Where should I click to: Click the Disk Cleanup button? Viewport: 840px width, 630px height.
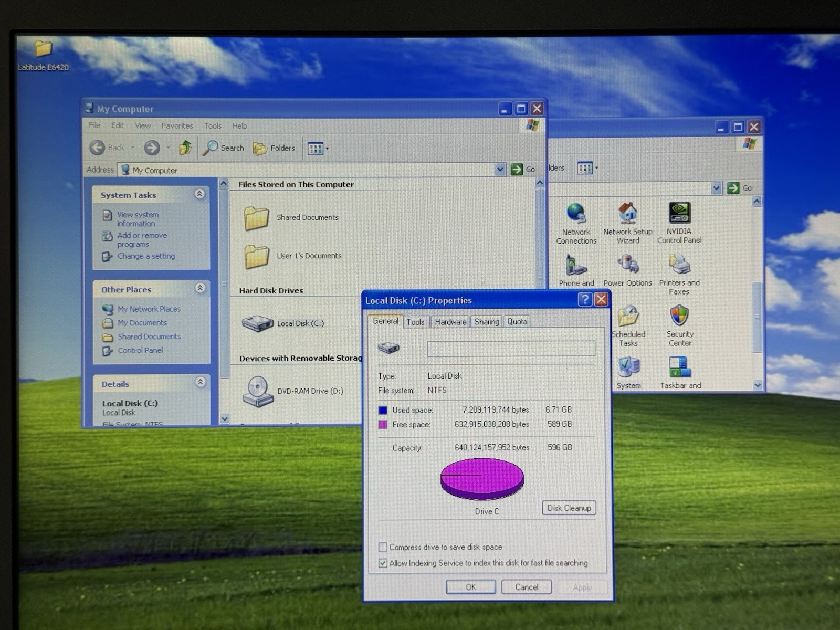point(569,508)
